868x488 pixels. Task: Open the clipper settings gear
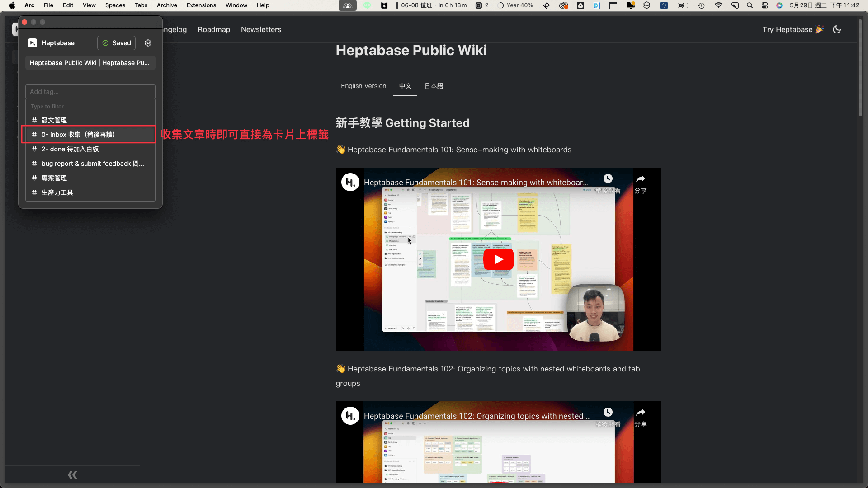[x=148, y=43]
